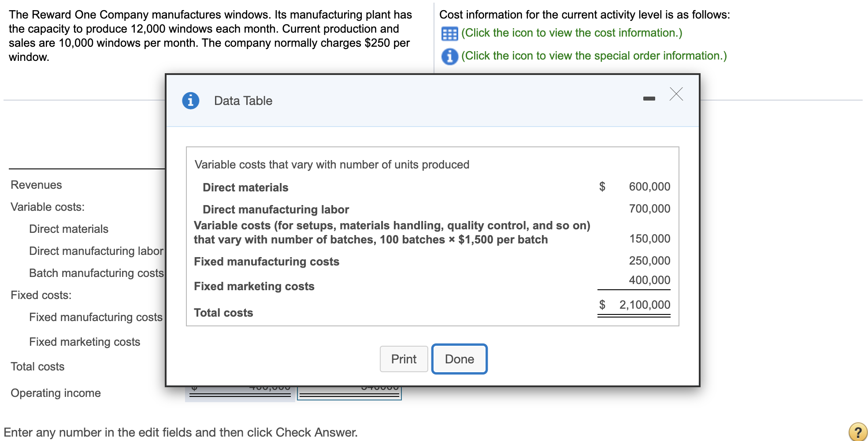Image resolution: width=868 pixels, height=441 pixels.
Task: Select the Revenues row label
Action: coord(36,185)
